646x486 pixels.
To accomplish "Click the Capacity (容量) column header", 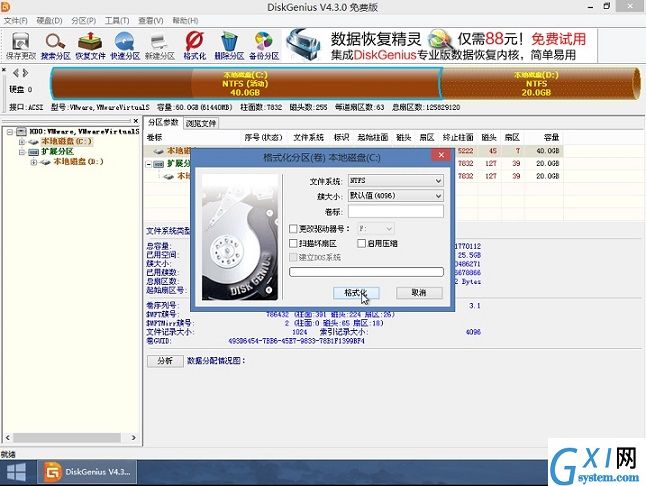I will coord(551,138).
